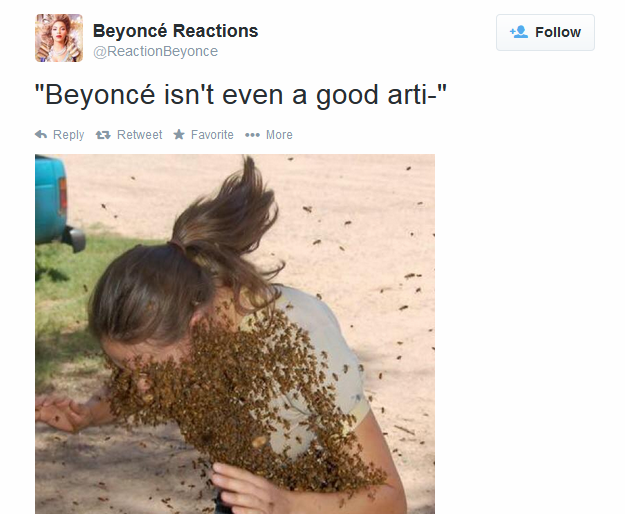This screenshot has width=625, height=514.
Task: Open the @ReactionBeyonce handle link
Action: coord(155,51)
